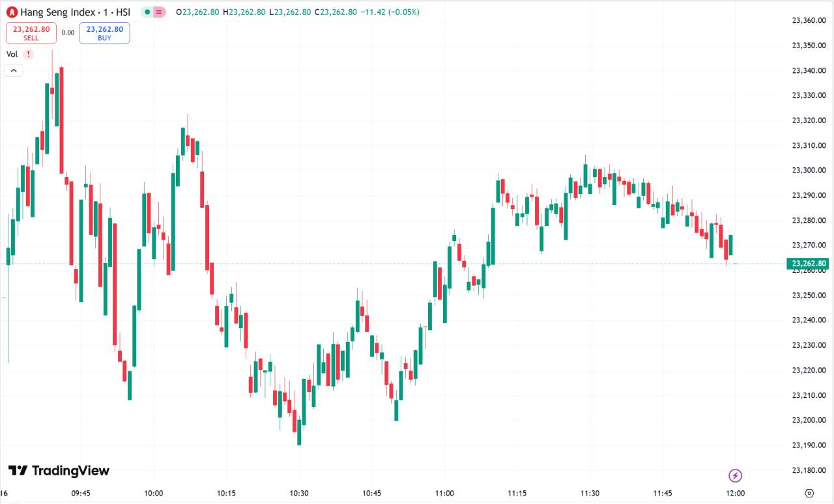Click the pink approximate-data indicator icon

160,12
